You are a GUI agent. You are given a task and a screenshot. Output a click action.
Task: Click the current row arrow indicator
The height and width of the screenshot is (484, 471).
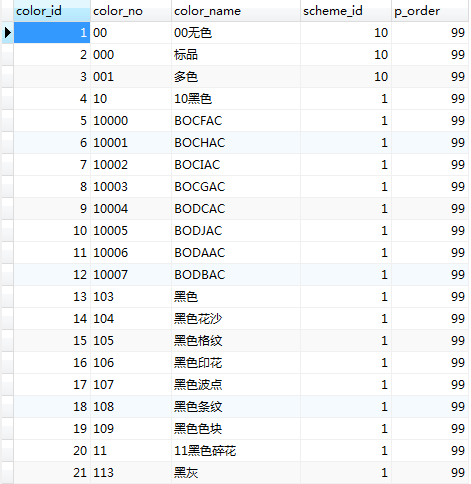8,33
